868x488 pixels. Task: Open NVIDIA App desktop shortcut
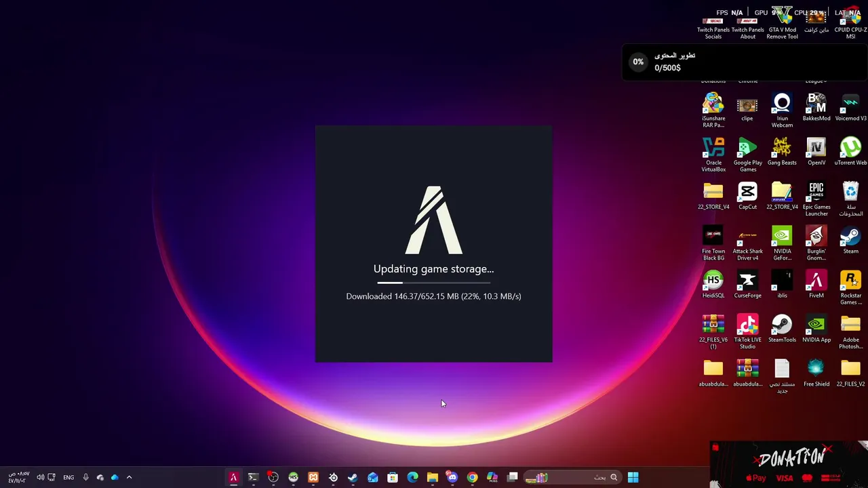pyautogui.click(x=816, y=329)
